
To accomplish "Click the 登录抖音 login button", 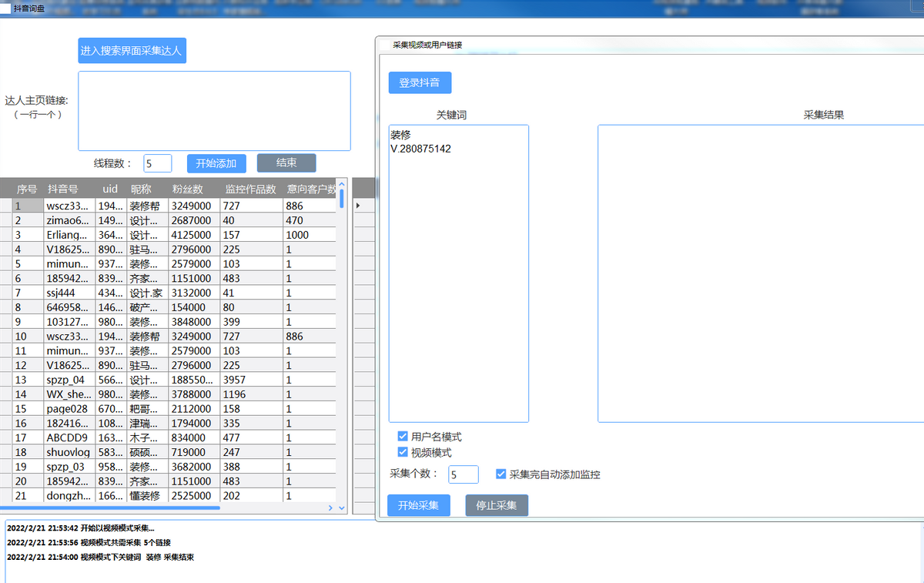I will [x=420, y=82].
